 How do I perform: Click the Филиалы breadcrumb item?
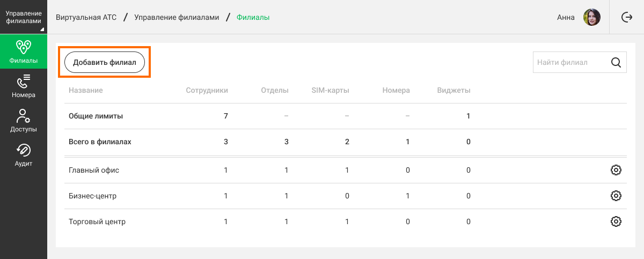click(x=253, y=17)
